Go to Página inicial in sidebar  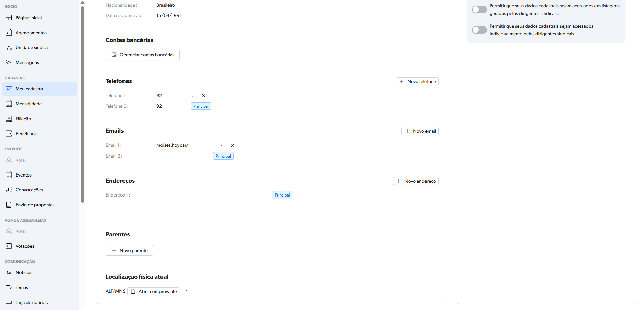coord(29,18)
